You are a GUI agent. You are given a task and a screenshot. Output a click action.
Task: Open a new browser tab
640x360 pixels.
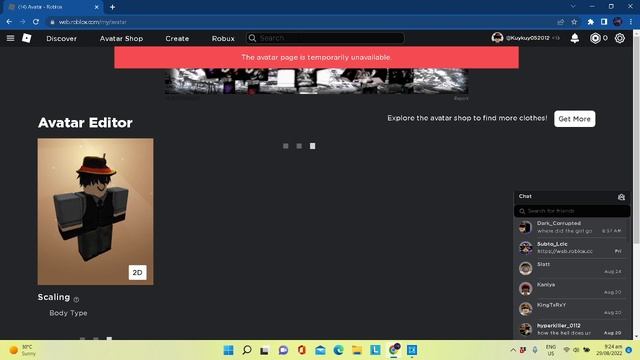112,7
